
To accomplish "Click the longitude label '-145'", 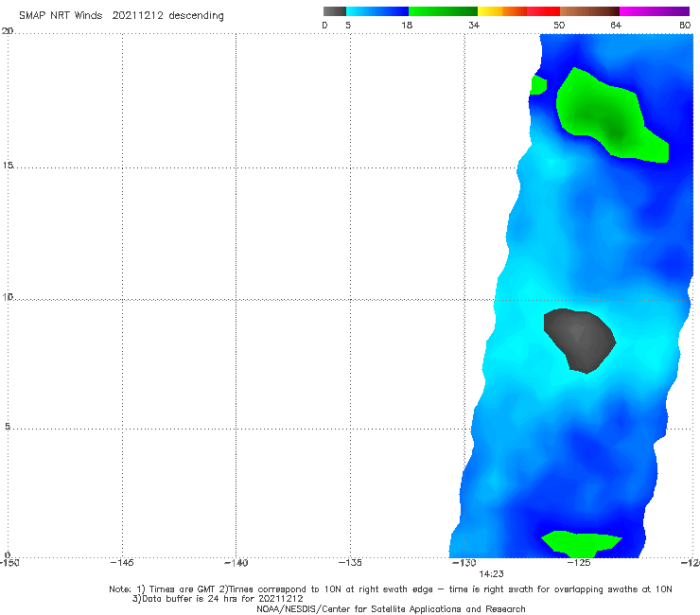I will [x=122, y=563].
